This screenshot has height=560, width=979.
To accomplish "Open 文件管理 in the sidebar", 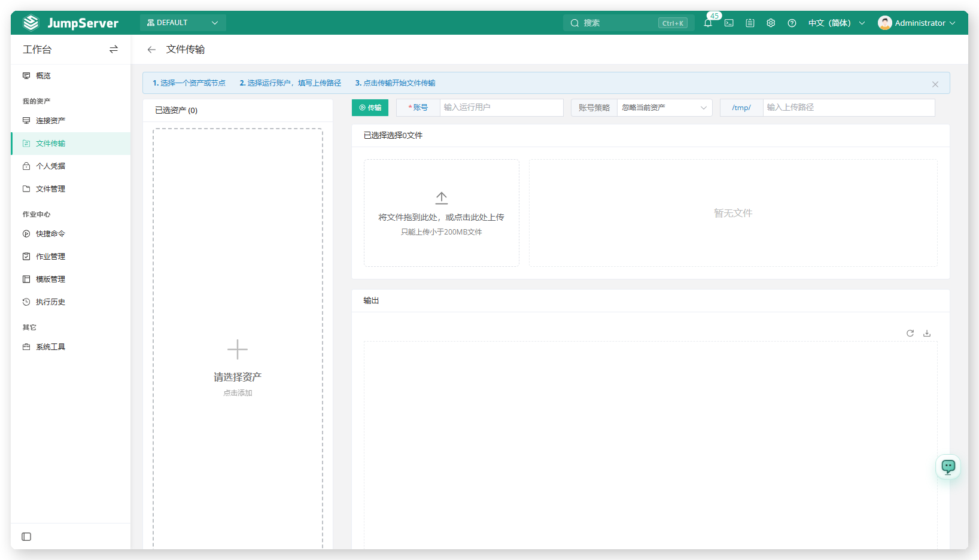I will pos(71,189).
